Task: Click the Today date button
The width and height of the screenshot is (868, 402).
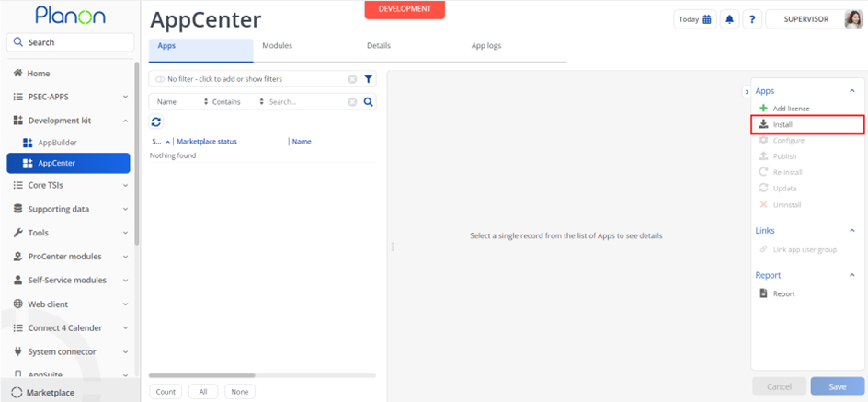Action: pos(695,19)
